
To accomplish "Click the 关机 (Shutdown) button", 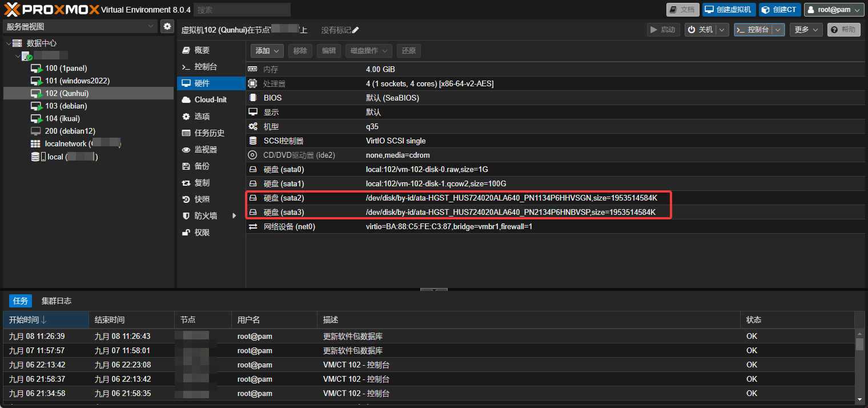I will pyautogui.click(x=701, y=30).
